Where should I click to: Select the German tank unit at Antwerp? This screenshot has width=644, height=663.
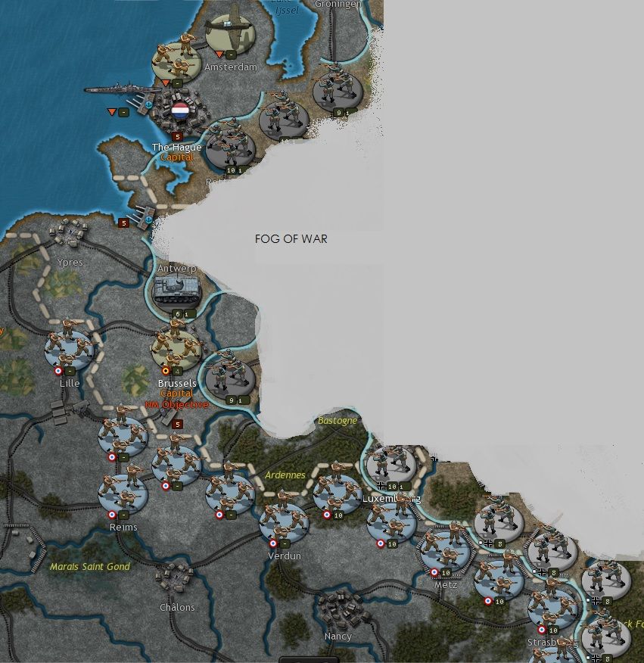[177, 291]
